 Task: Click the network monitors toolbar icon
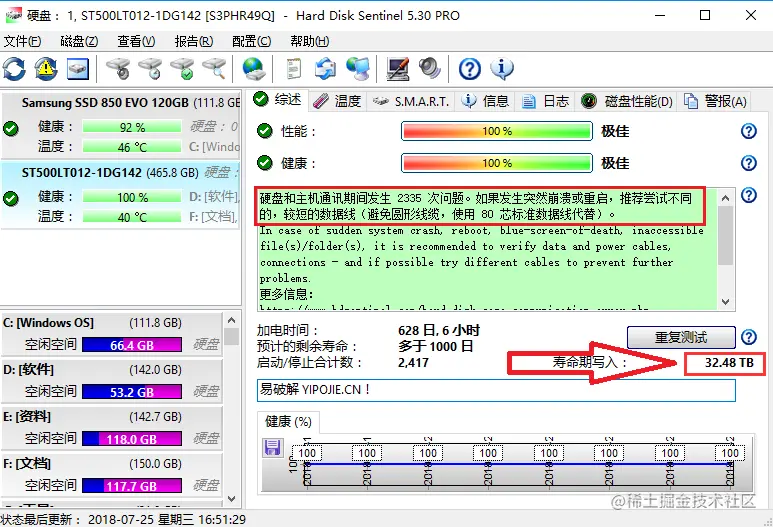click(357, 69)
